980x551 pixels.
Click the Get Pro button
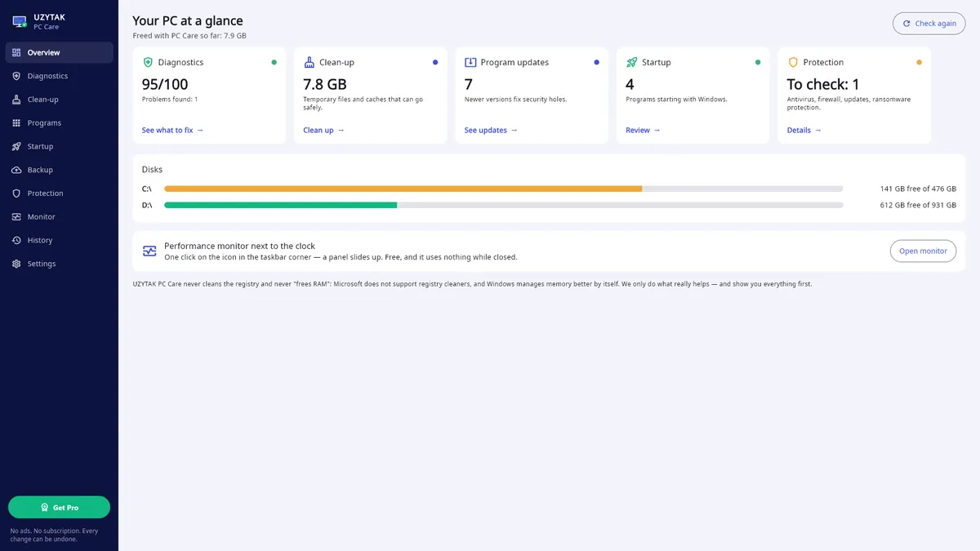(59, 508)
